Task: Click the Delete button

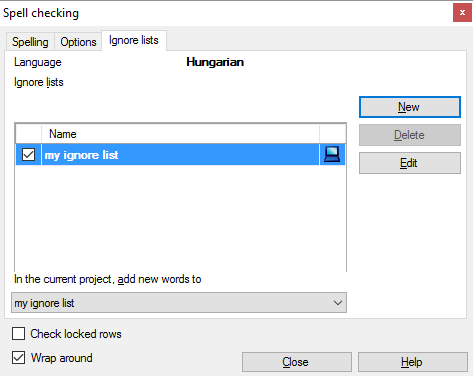Action: pos(410,135)
